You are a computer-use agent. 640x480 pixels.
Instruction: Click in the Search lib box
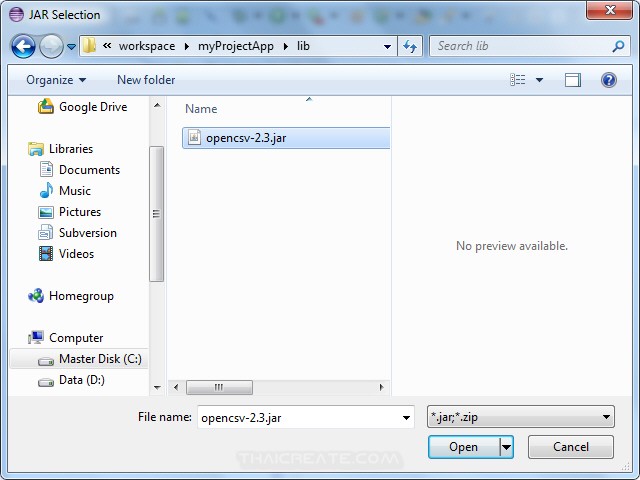[522, 46]
